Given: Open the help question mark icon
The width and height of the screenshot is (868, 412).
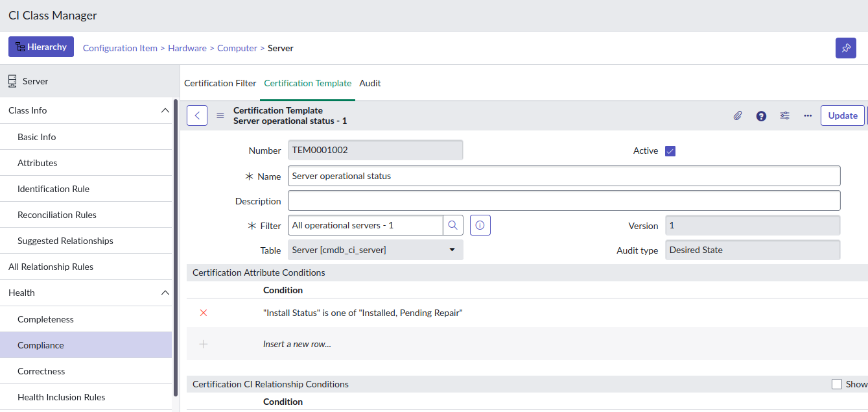Looking at the screenshot, I should coord(761,115).
